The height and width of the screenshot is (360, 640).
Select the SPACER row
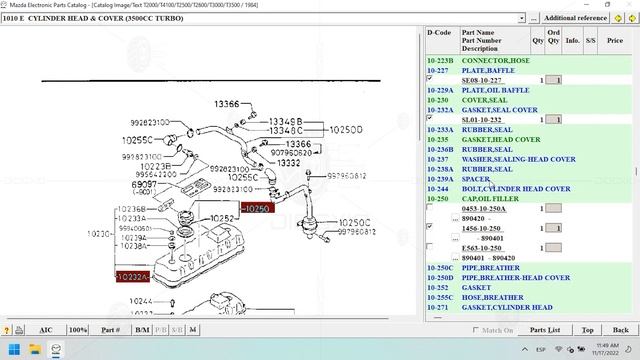click(x=529, y=179)
